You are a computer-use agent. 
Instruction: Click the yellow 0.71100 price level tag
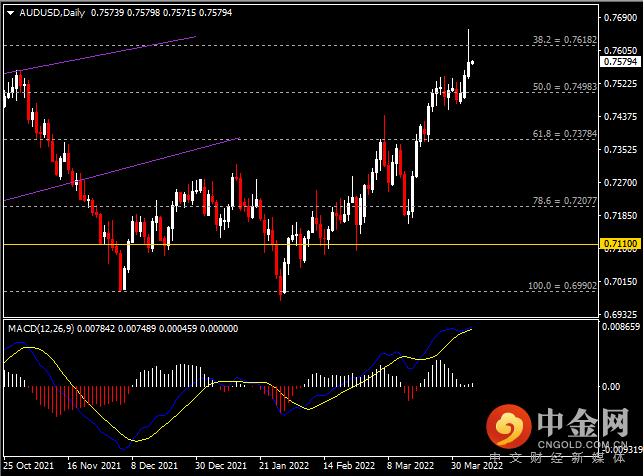coord(620,244)
